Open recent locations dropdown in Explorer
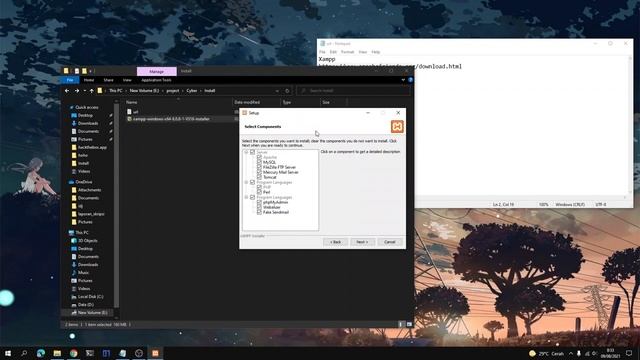 (84, 91)
